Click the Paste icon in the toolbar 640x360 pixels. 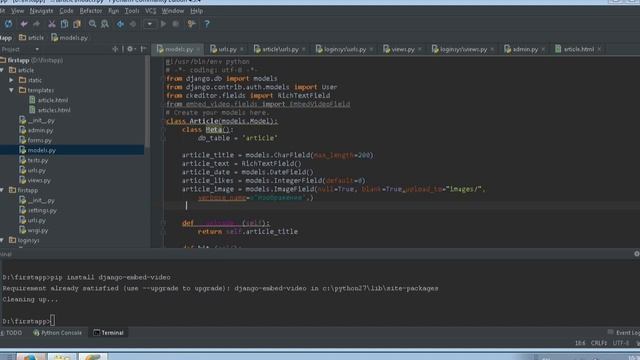77,24
